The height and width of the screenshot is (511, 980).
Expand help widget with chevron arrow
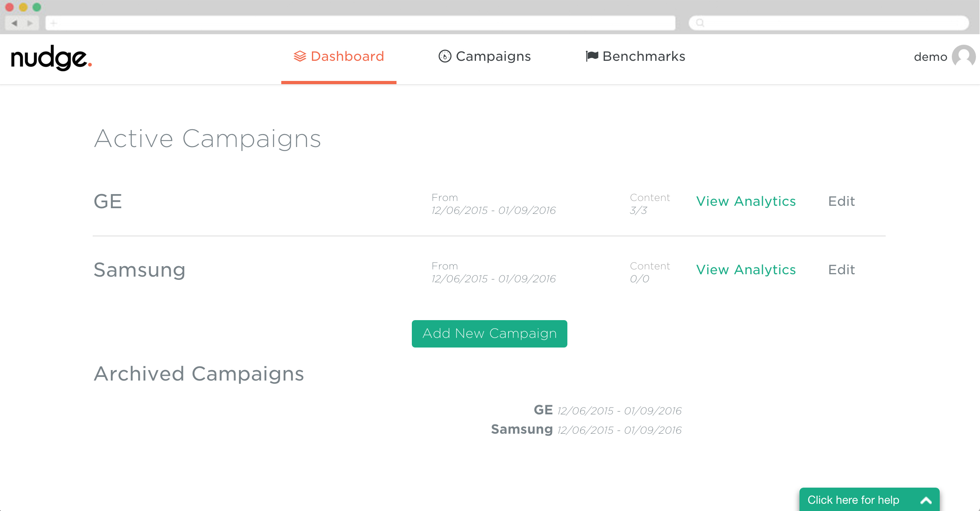point(926,501)
